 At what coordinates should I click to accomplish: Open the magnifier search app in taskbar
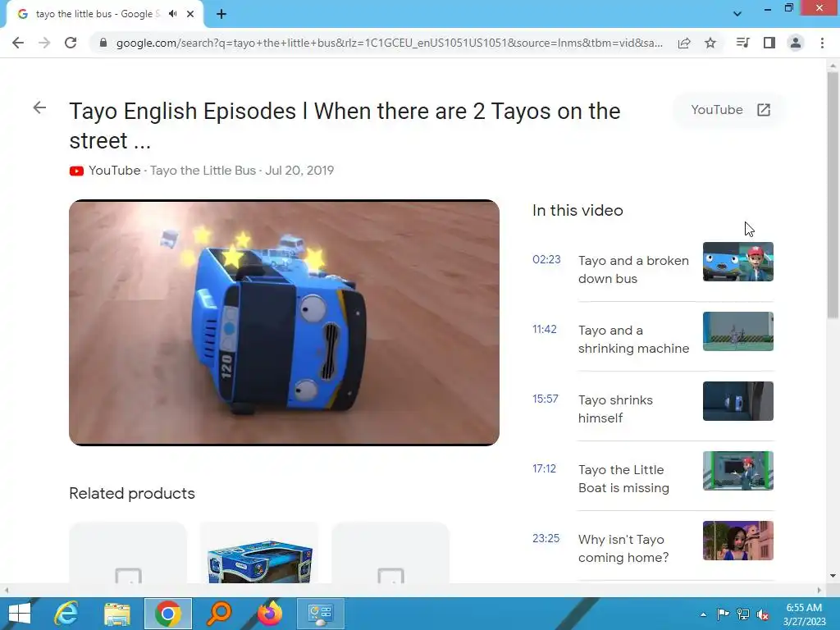218,614
